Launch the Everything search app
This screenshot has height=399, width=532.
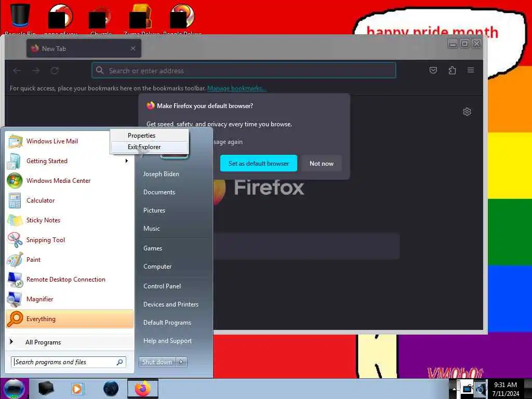70,318
